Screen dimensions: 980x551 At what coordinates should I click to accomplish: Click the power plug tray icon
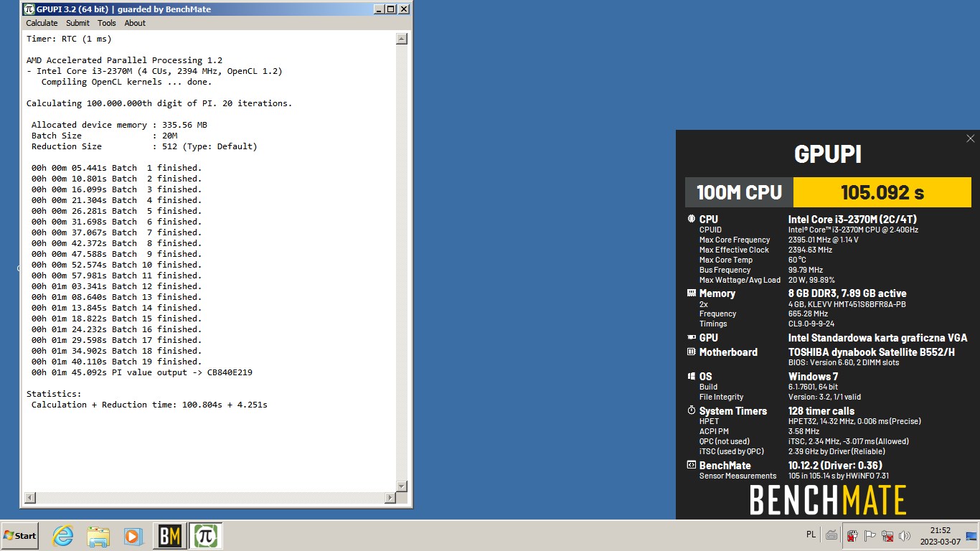pos(852,535)
